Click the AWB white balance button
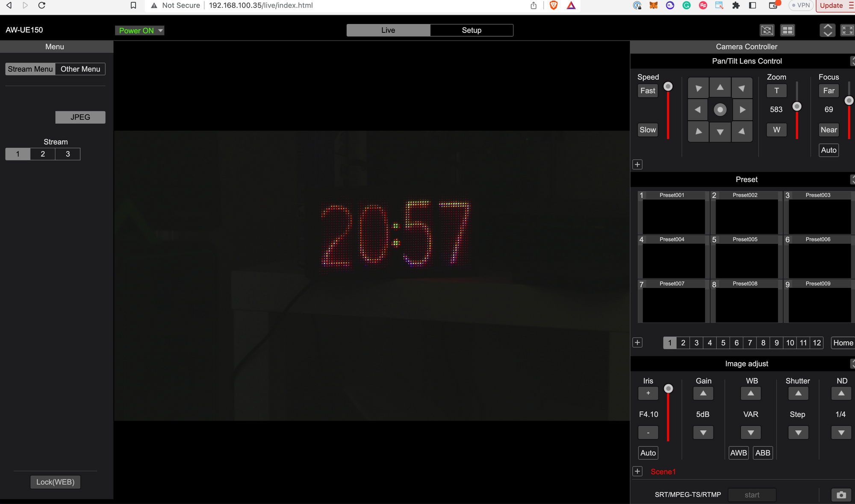This screenshot has height=504, width=855. (x=739, y=452)
